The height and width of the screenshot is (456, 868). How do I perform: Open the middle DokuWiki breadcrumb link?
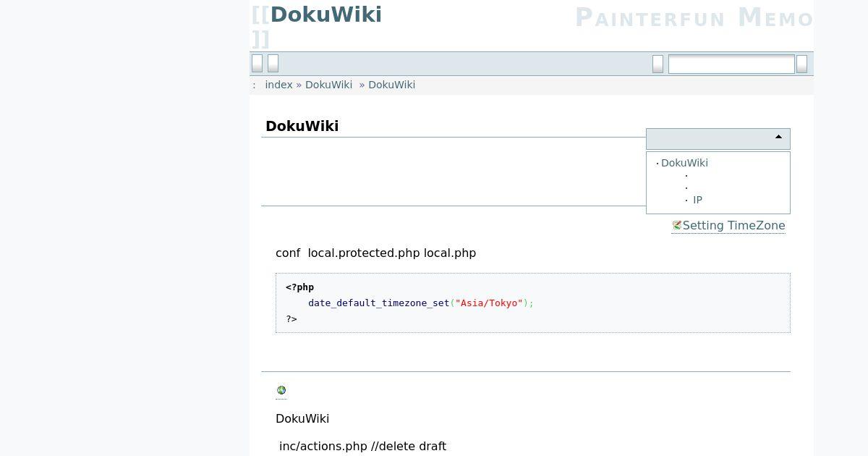click(x=328, y=85)
